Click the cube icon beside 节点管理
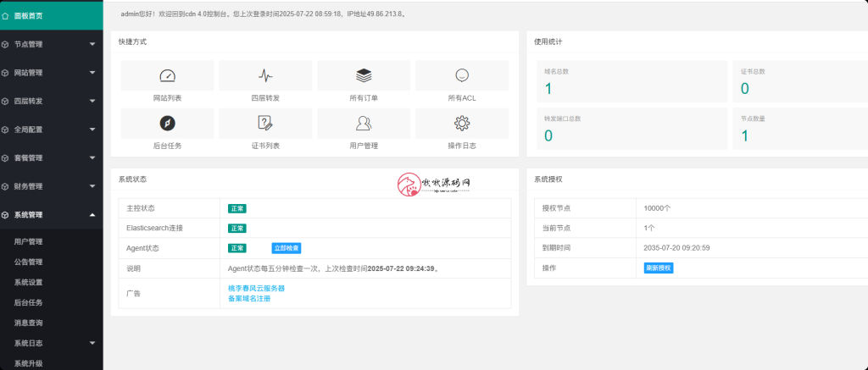868x370 pixels. (x=5, y=44)
